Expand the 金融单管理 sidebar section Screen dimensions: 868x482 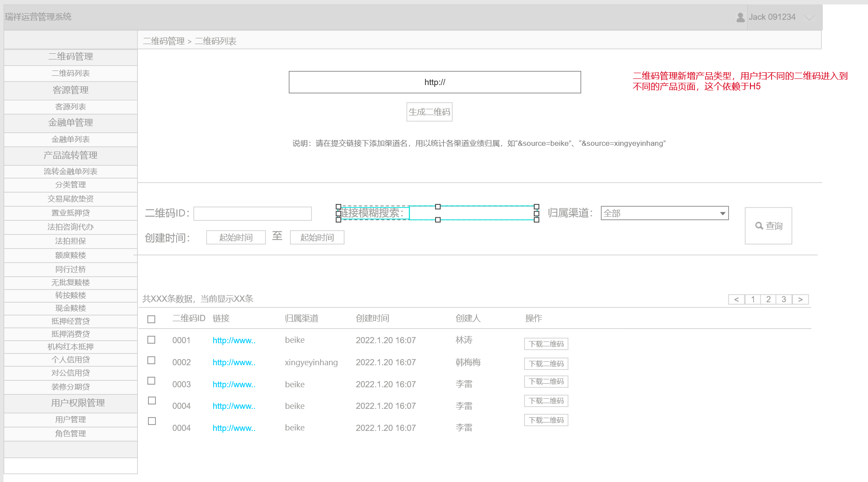pyautogui.click(x=70, y=123)
